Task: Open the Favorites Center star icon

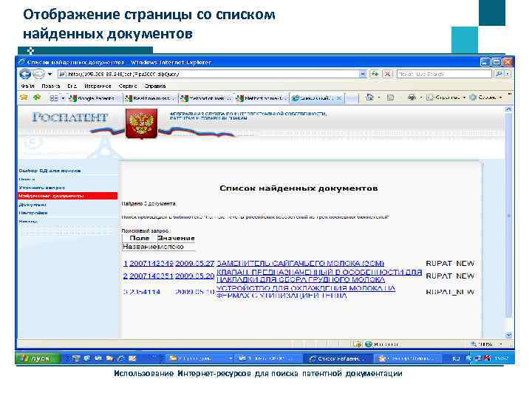Action: [x=24, y=98]
